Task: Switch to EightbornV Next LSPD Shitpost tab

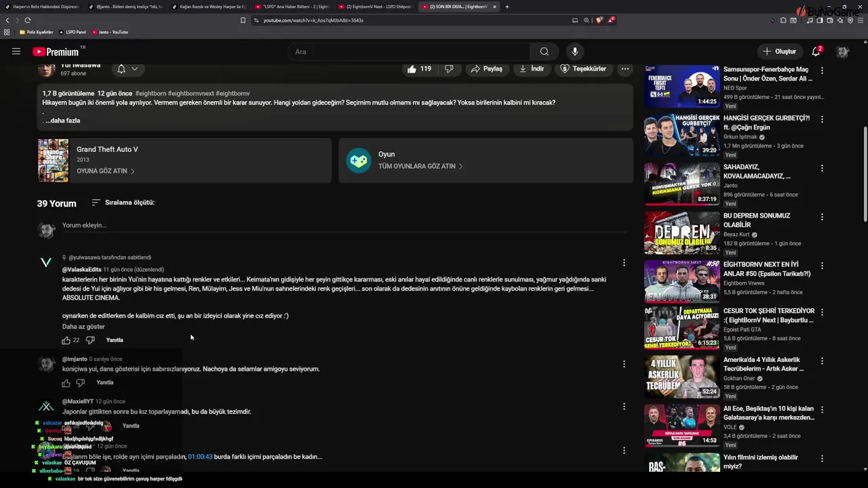Action: click(x=375, y=7)
